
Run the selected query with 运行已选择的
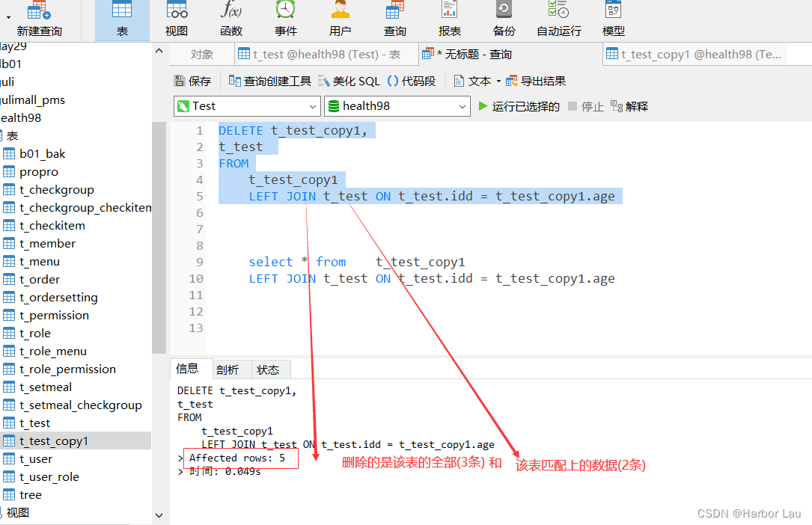coord(519,106)
